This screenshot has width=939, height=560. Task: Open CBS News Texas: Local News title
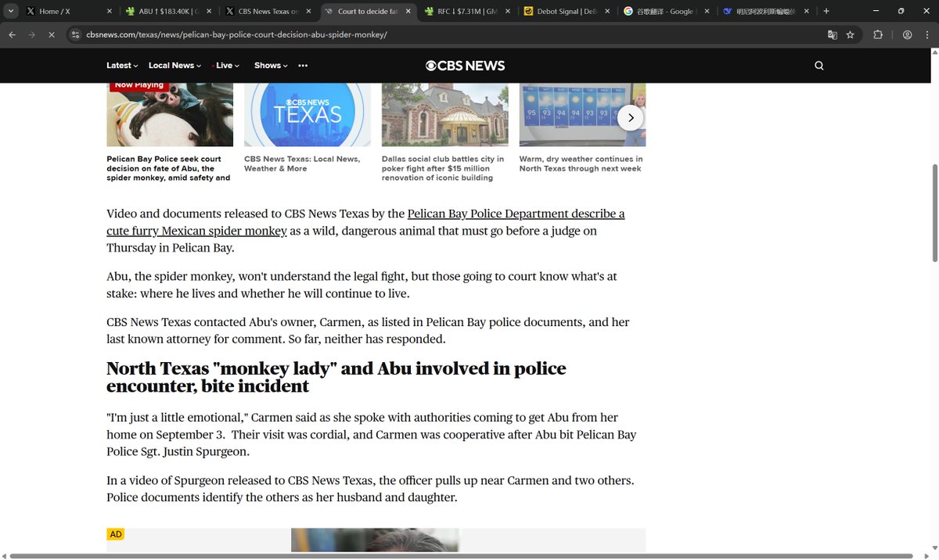[x=302, y=163]
